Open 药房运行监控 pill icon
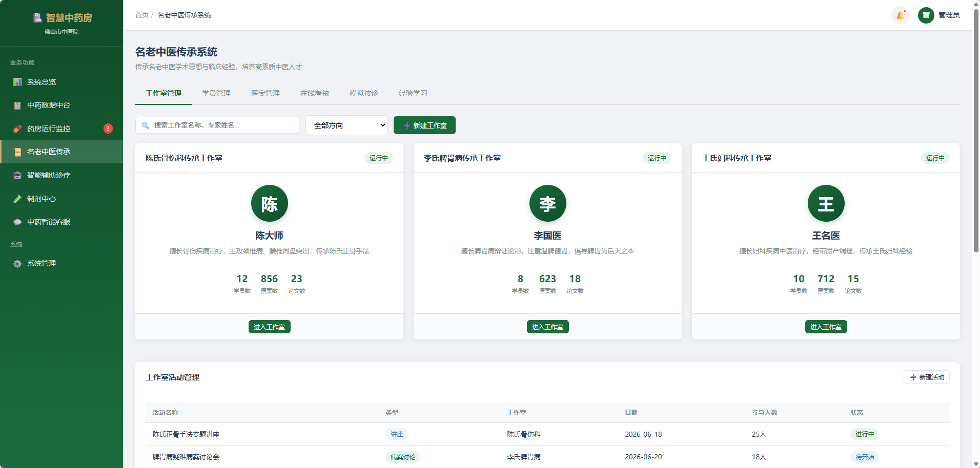 pos(17,129)
